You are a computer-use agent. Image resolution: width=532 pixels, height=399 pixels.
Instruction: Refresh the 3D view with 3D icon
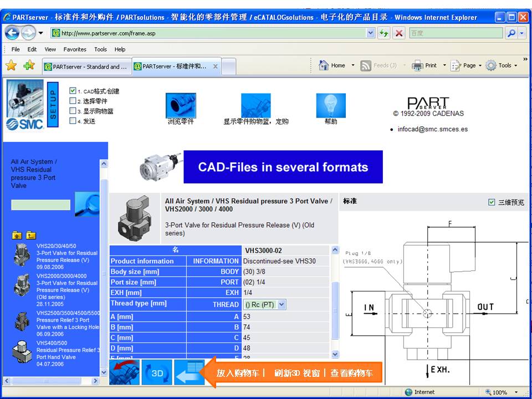pos(157,372)
